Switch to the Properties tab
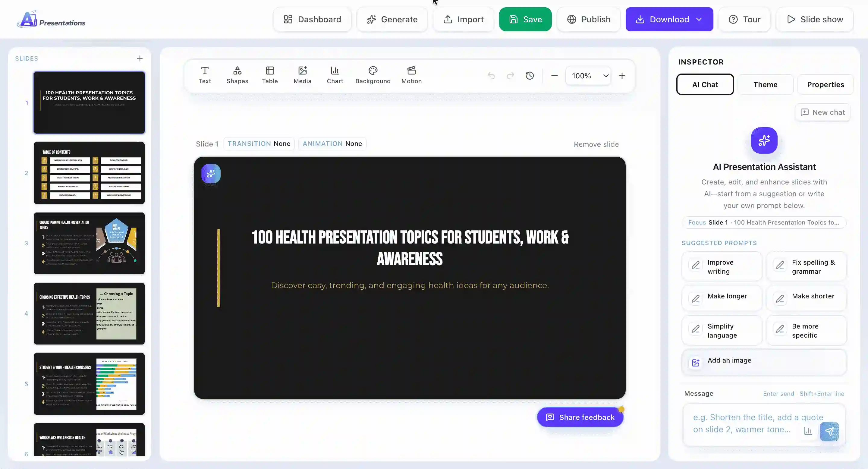The image size is (868, 469). click(x=825, y=85)
